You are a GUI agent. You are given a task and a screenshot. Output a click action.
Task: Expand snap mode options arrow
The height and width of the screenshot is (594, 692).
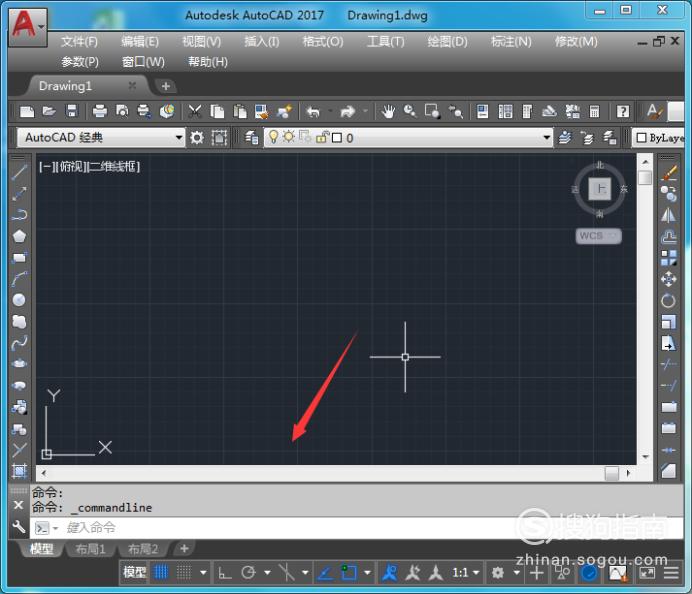[203, 573]
